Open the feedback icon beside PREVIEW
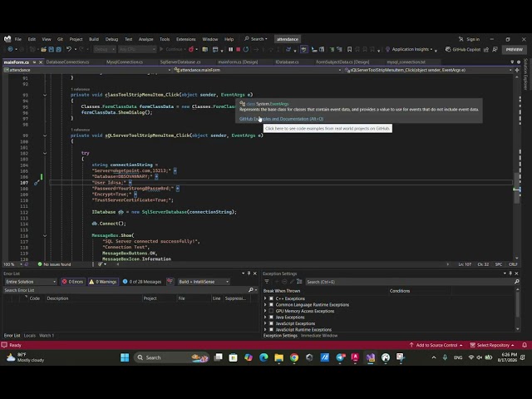This screenshot has width=532, height=399. (x=495, y=50)
